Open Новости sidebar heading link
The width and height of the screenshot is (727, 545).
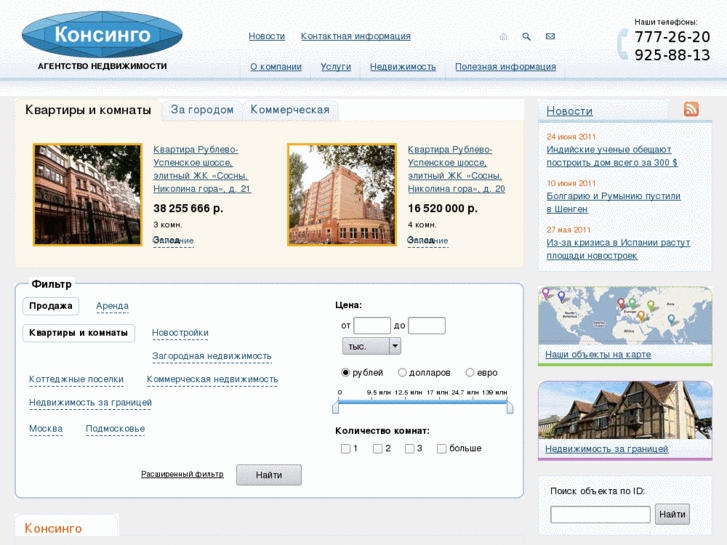[x=569, y=111]
